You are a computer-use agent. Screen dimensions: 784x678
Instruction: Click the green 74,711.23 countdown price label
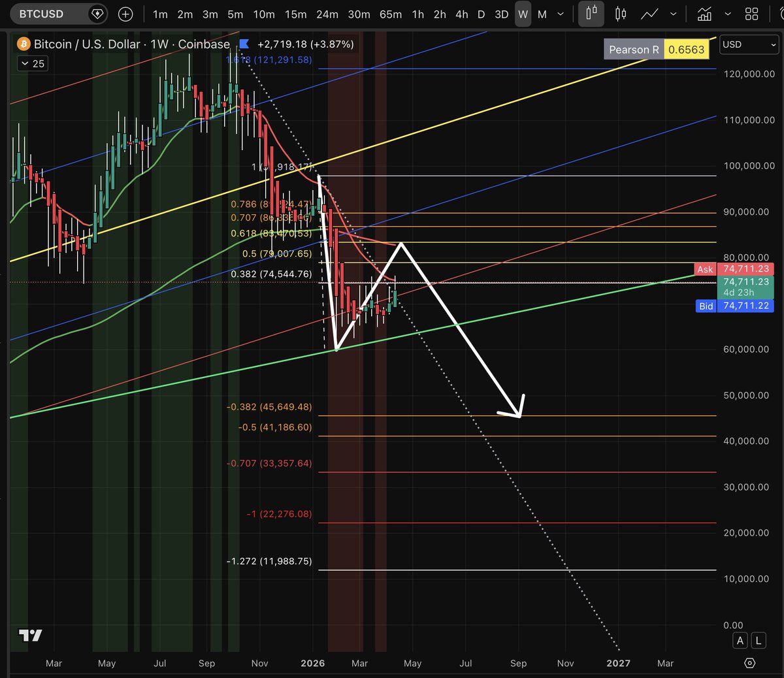tap(745, 287)
